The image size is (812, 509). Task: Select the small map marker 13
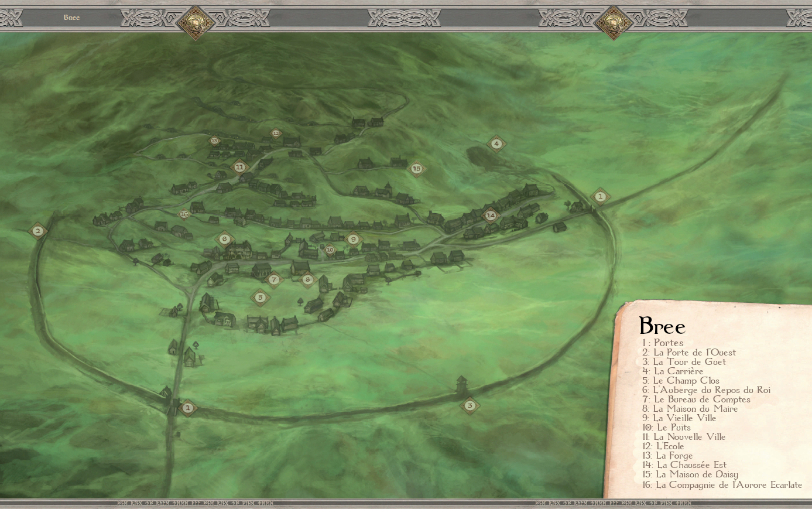(x=214, y=141)
